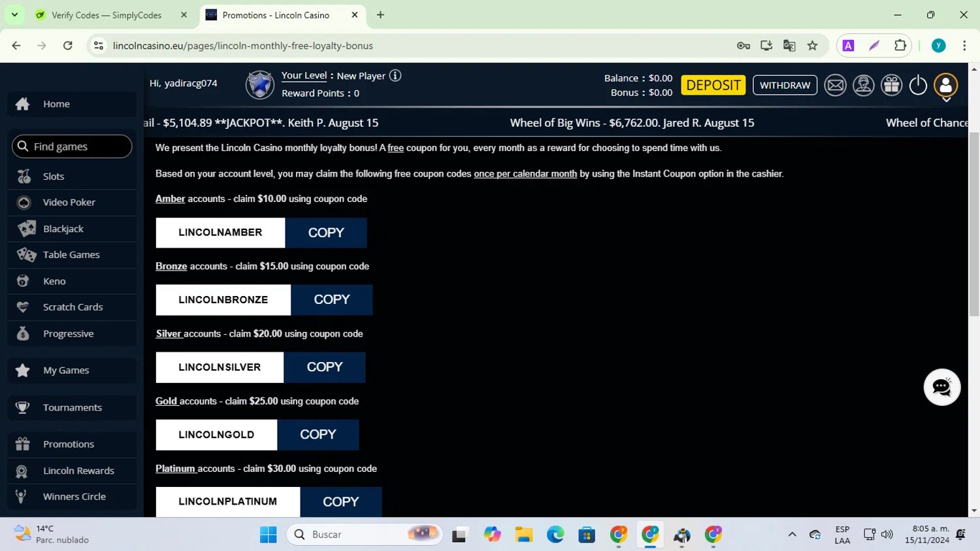Open Lincoln Rewards page
Screen dimensions: 980x551
coord(72,471)
